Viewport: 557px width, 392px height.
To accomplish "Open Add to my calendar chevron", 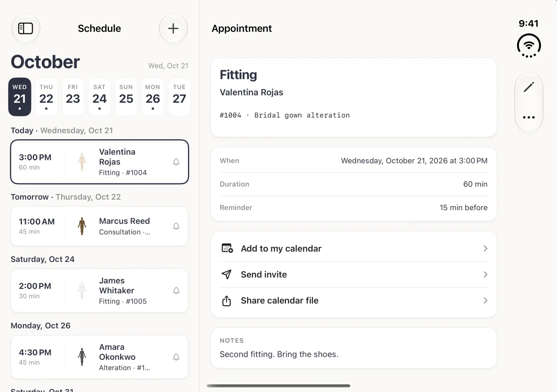I will (485, 248).
